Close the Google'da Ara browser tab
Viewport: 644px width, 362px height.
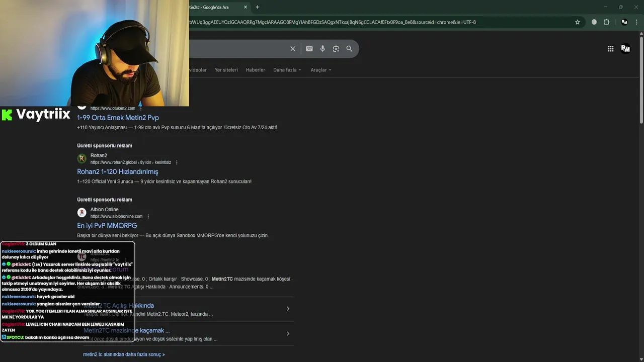click(246, 7)
